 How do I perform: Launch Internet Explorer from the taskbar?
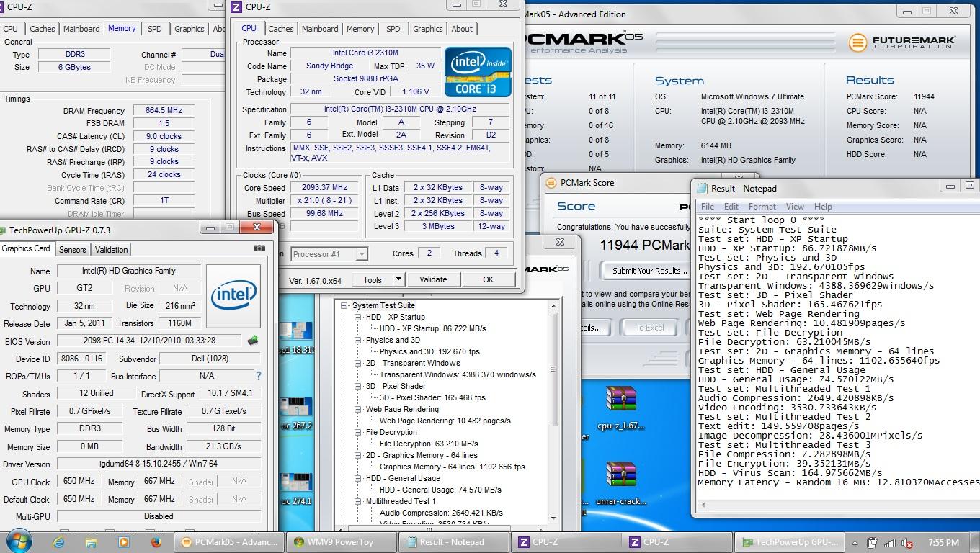click(59, 542)
